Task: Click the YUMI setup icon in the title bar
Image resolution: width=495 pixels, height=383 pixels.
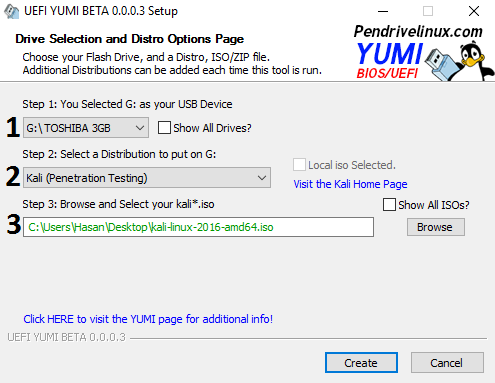Action: click(11, 11)
